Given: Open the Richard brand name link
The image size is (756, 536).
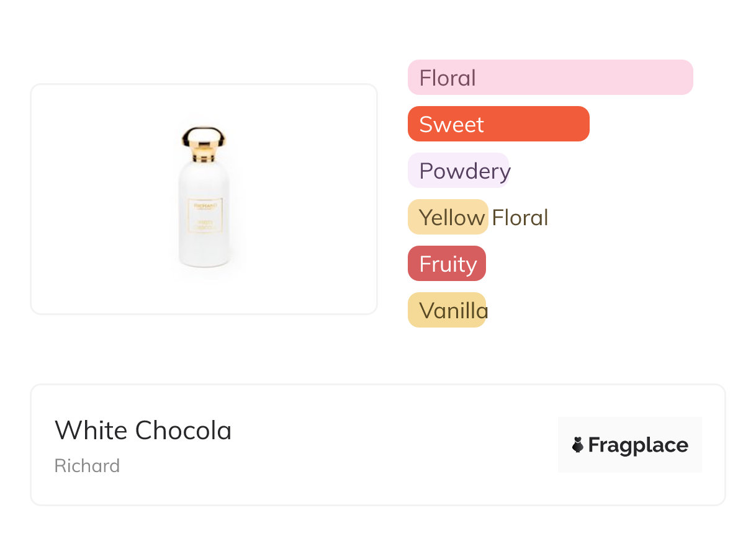Looking at the screenshot, I should [87, 466].
